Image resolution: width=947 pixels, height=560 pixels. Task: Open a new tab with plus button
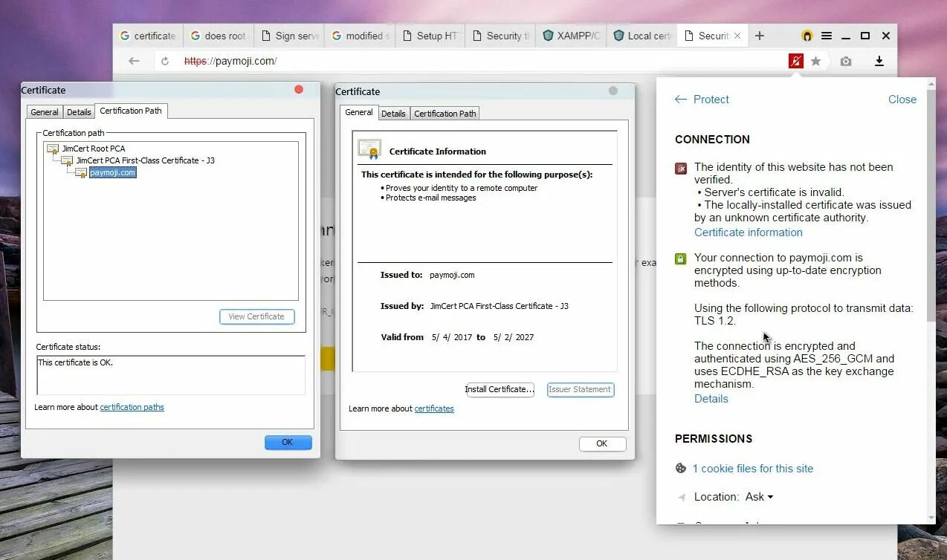coord(760,36)
